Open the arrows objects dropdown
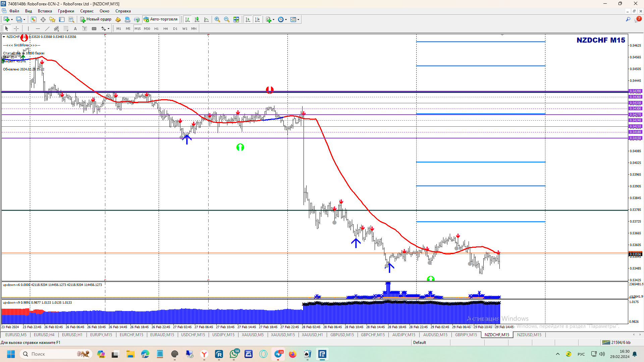Viewport: 644px width, 362px height. click(x=108, y=29)
